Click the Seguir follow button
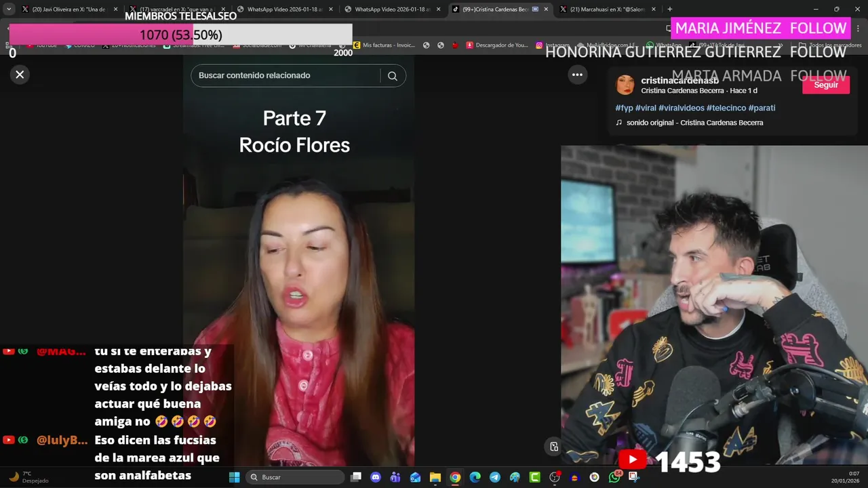This screenshot has width=868, height=488. pos(825,85)
